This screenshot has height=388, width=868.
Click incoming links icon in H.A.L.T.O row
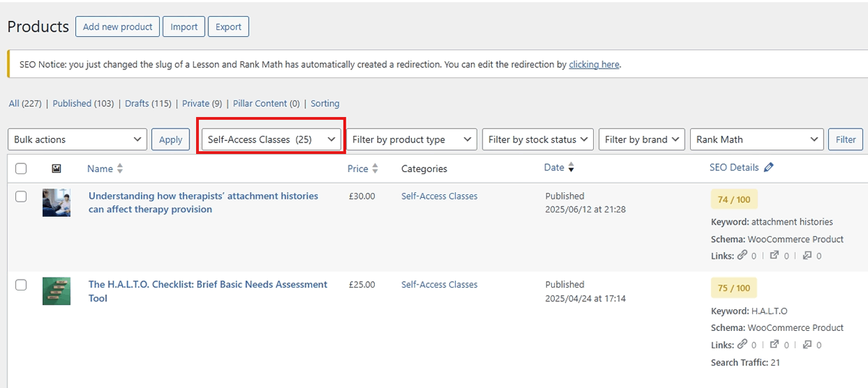807,345
